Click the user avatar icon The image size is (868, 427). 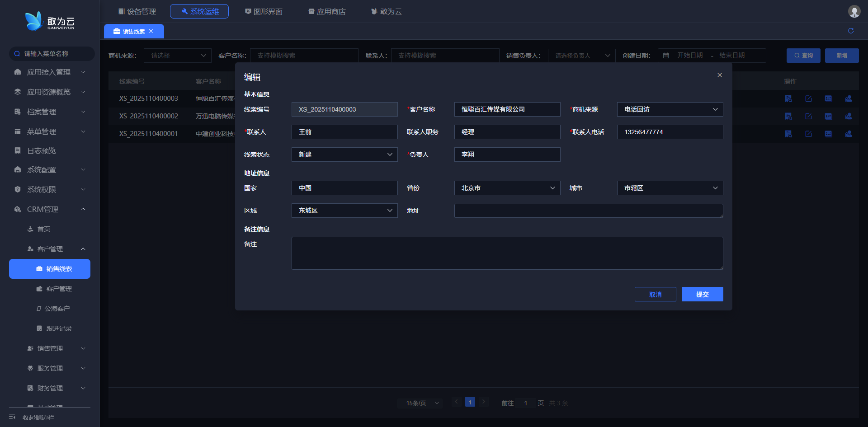[x=854, y=11]
